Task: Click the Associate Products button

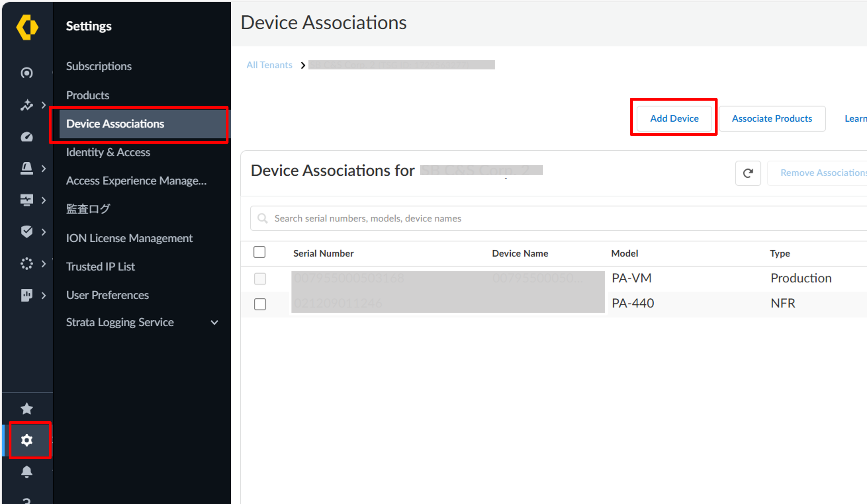Action: pos(772,119)
